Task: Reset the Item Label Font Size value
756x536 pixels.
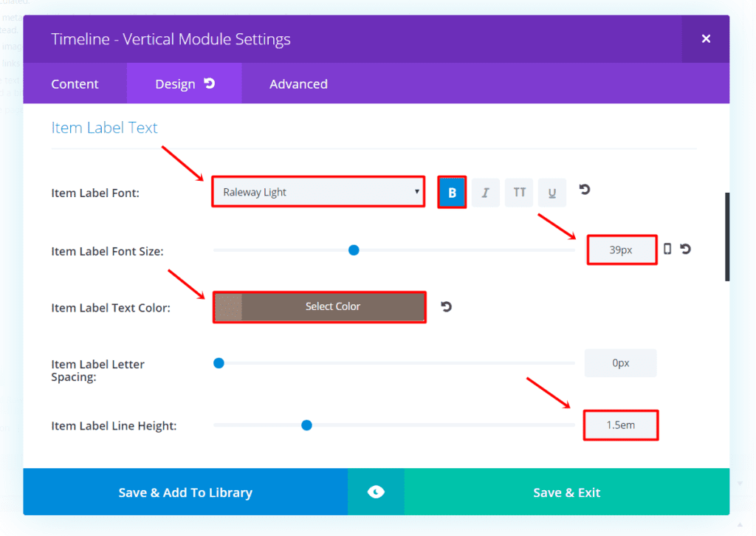Action: coord(684,250)
